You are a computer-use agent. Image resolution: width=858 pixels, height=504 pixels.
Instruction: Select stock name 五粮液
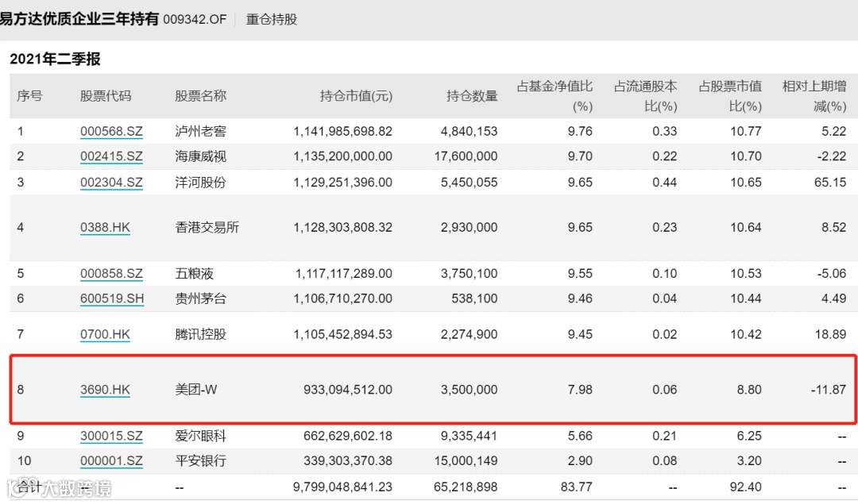[195, 273]
